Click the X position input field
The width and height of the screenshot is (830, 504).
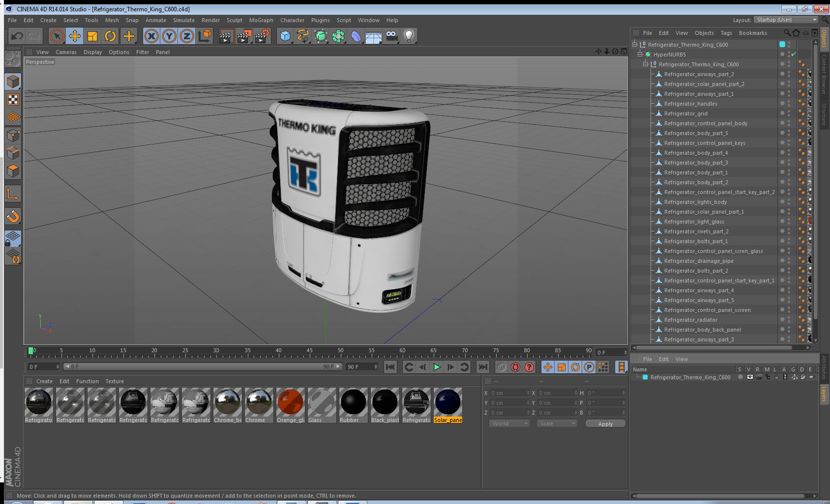tap(509, 393)
